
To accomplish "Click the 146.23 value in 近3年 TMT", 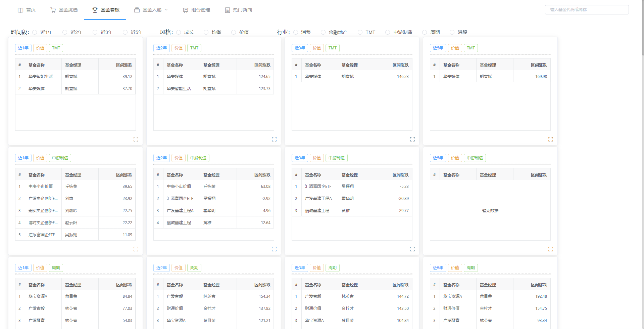I will click(403, 77).
